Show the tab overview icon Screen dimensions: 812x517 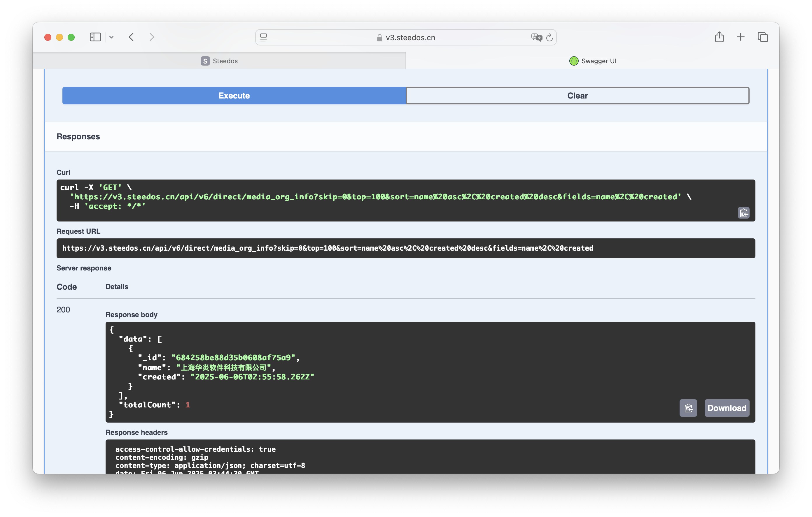pos(763,37)
